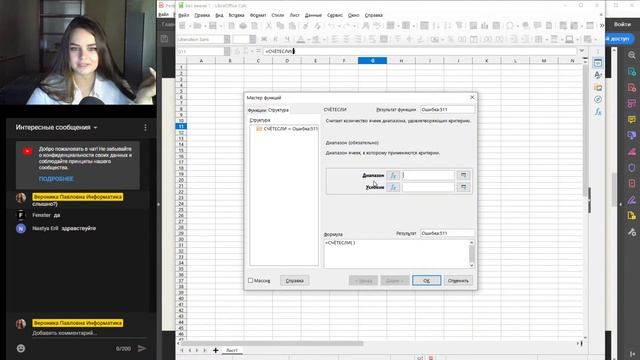
Task: Click the emoji icon in chat input
Action: (21, 348)
